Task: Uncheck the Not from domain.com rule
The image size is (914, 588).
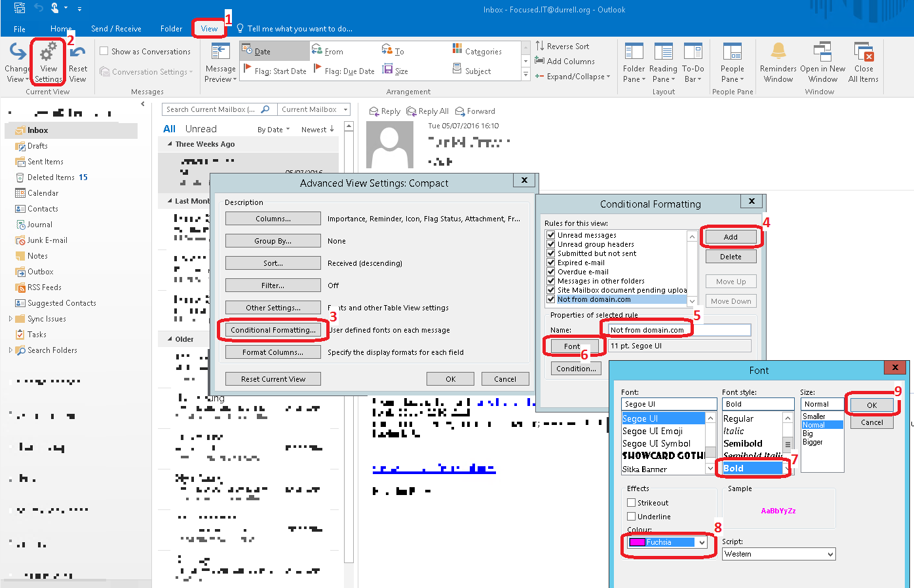Action: click(x=551, y=299)
